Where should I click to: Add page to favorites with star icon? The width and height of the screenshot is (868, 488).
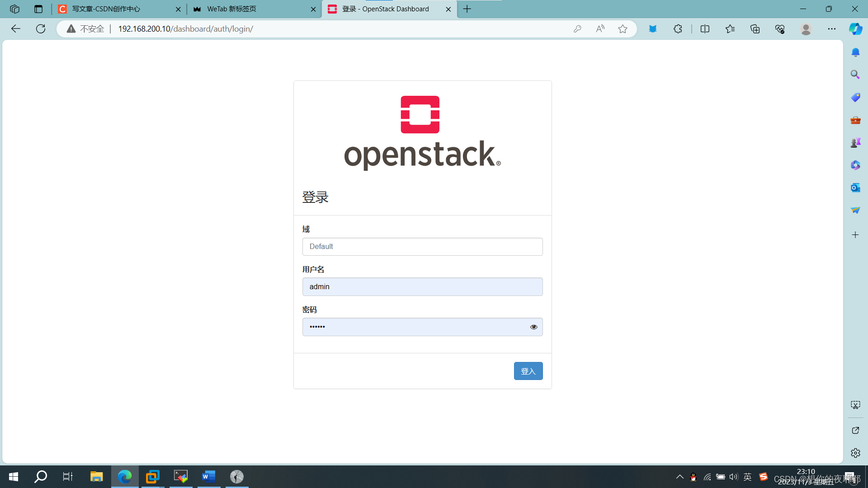(x=623, y=29)
